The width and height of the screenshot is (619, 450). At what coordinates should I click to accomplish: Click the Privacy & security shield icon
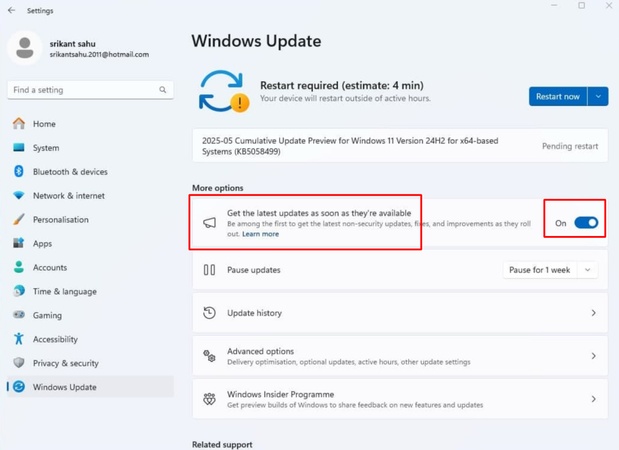(x=19, y=363)
